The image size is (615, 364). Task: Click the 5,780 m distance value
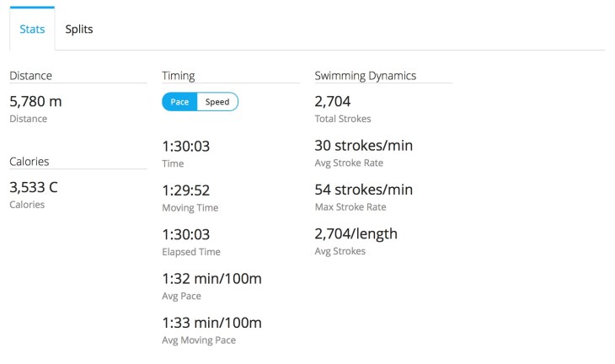[x=35, y=101]
